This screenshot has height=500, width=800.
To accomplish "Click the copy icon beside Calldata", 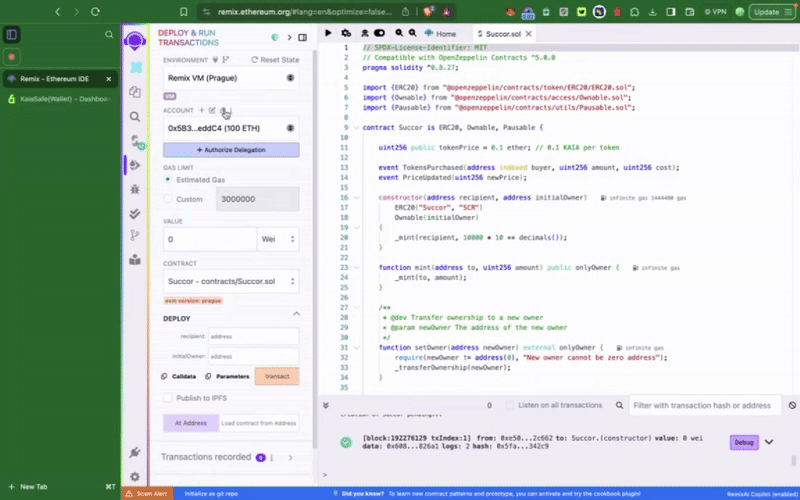I will pyautogui.click(x=164, y=377).
